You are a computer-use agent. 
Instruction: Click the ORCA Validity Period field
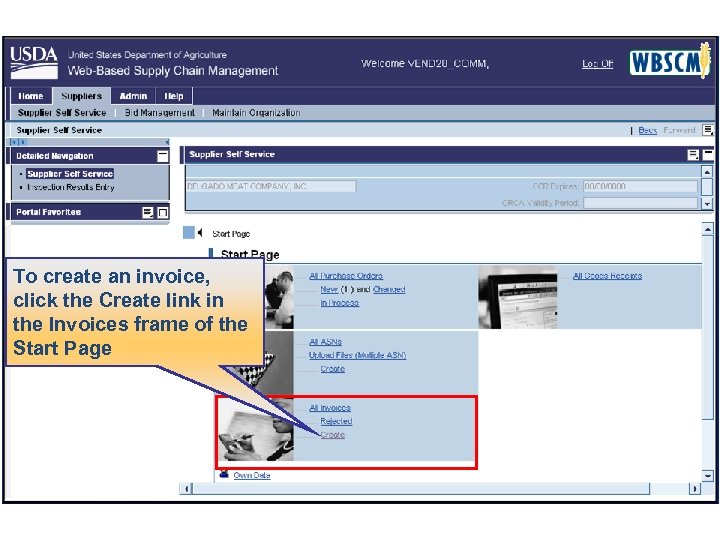point(640,202)
